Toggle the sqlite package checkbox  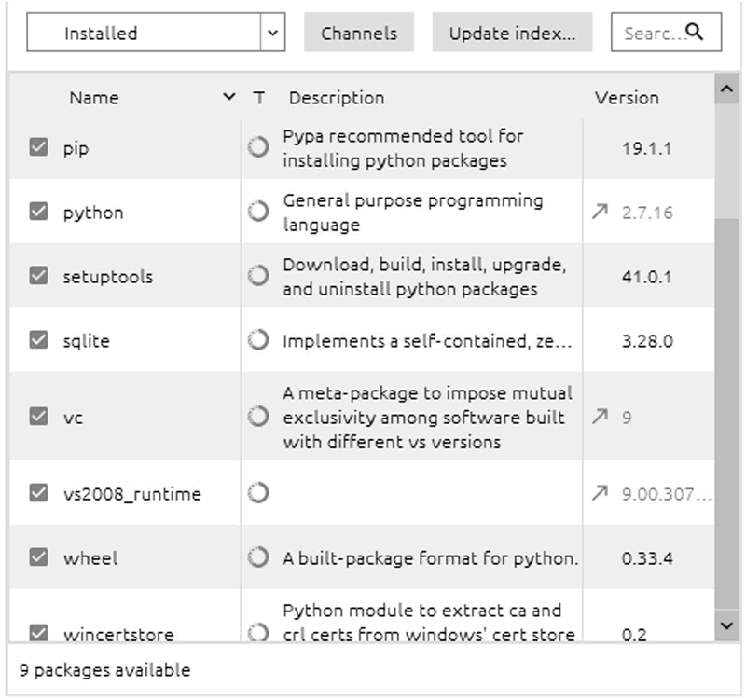tap(38, 339)
